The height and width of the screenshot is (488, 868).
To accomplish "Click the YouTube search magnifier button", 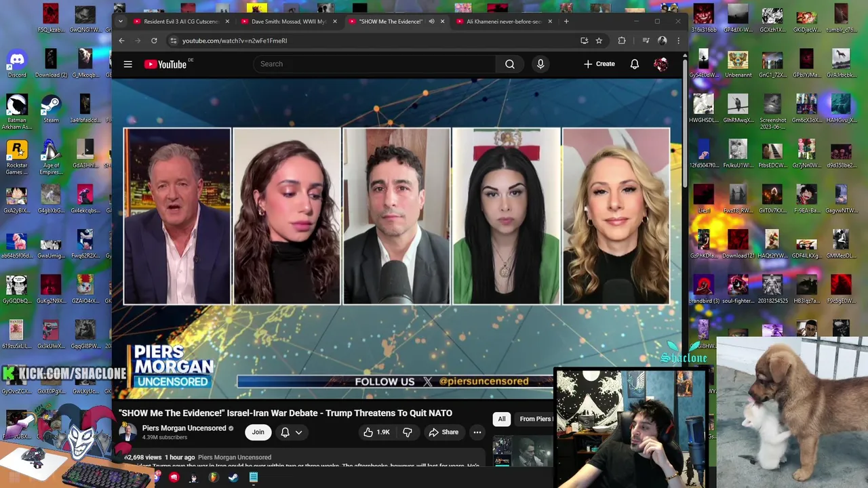I will 509,64.
